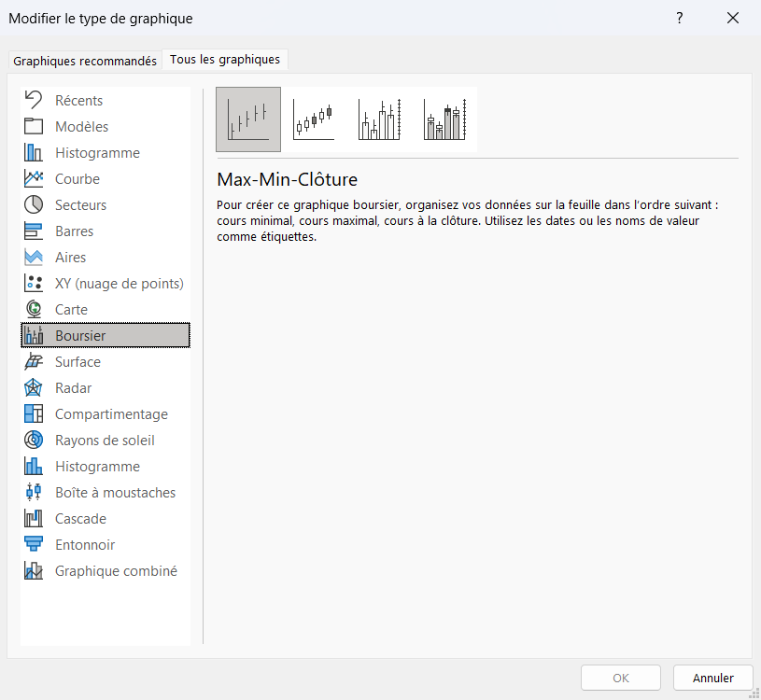Viewport: 761px width, 700px height.
Task: Choose the Rayons de soleil category
Action: 106,440
